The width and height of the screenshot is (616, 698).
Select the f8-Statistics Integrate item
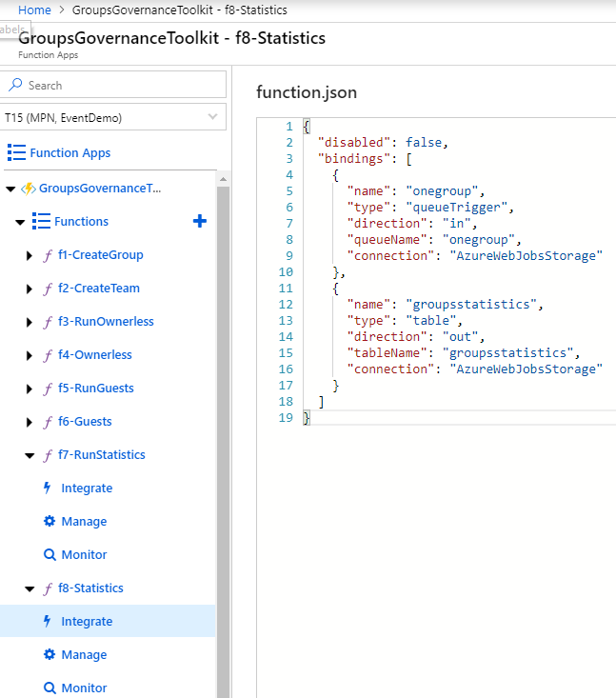pyautogui.click(x=87, y=621)
